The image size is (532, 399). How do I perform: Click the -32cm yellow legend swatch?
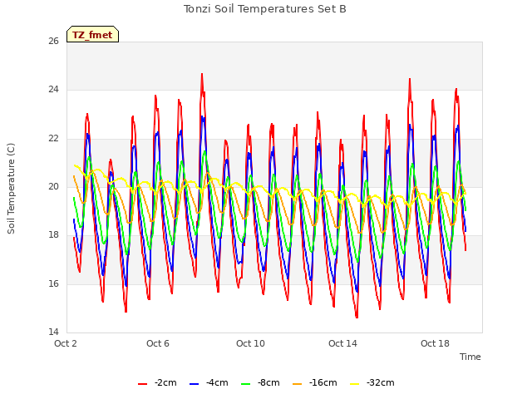354,384
